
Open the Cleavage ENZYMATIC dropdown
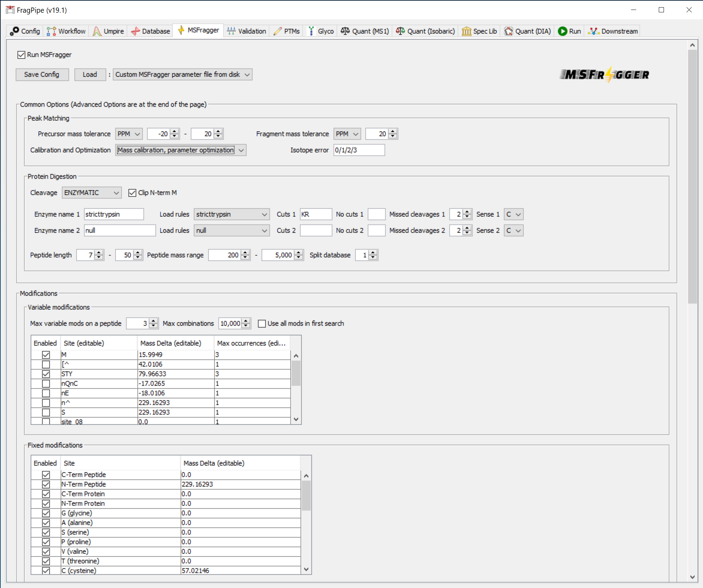[x=92, y=193]
